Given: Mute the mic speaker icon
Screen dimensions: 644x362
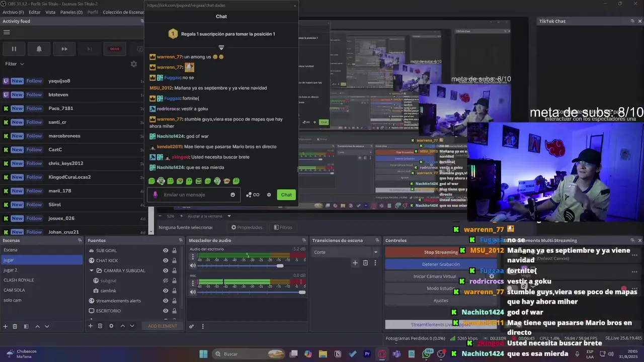Looking at the screenshot, I should (192, 292).
